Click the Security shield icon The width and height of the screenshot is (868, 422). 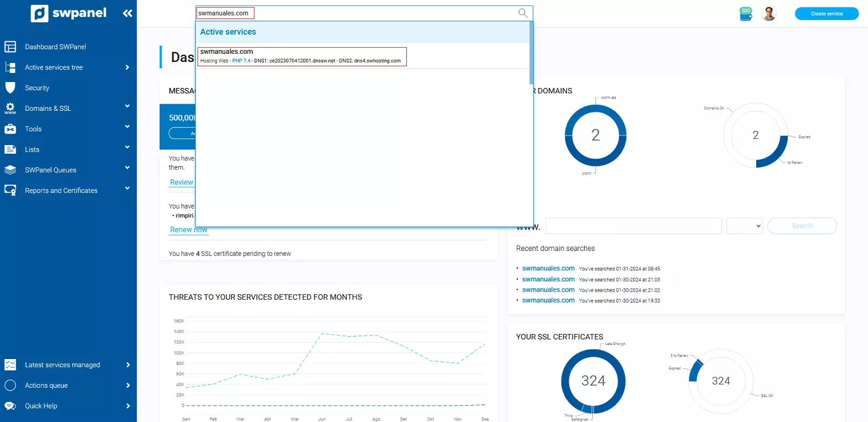(x=10, y=88)
